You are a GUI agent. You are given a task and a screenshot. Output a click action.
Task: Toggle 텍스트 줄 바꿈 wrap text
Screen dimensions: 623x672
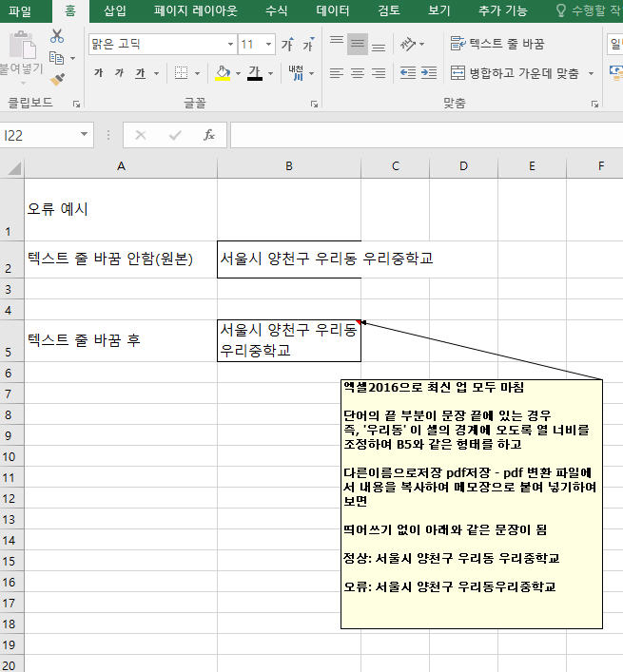click(497, 44)
